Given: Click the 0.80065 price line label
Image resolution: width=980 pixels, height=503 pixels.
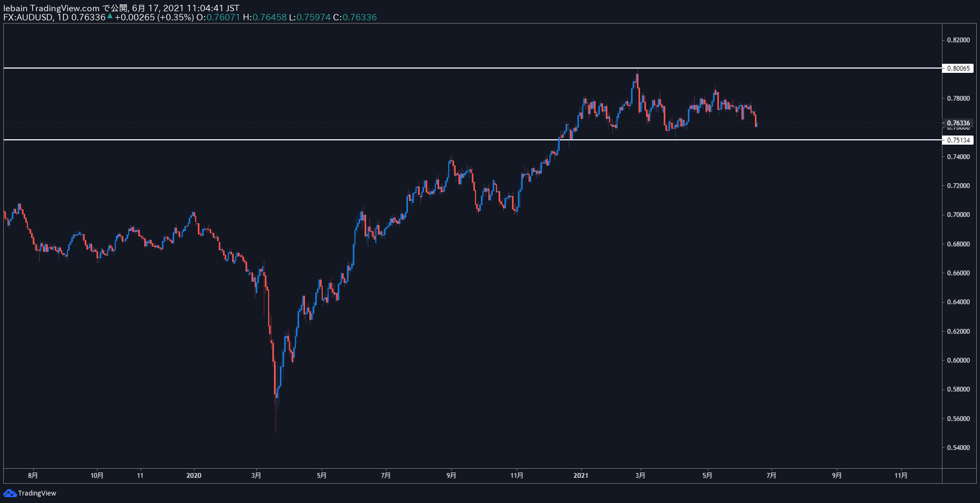Looking at the screenshot, I should point(957,68).
